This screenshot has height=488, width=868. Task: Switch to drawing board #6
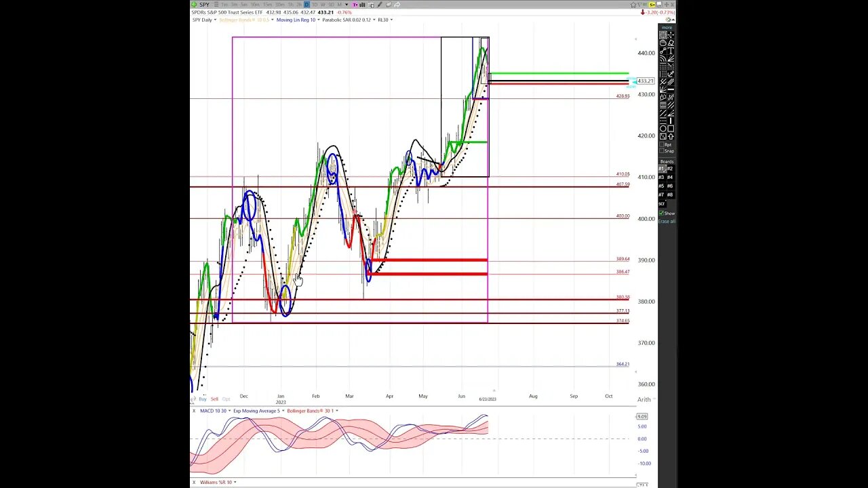click(671, 185)
